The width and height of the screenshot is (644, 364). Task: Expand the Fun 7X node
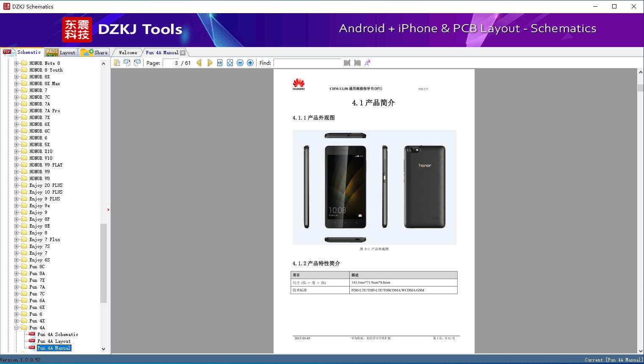[17, 280]
